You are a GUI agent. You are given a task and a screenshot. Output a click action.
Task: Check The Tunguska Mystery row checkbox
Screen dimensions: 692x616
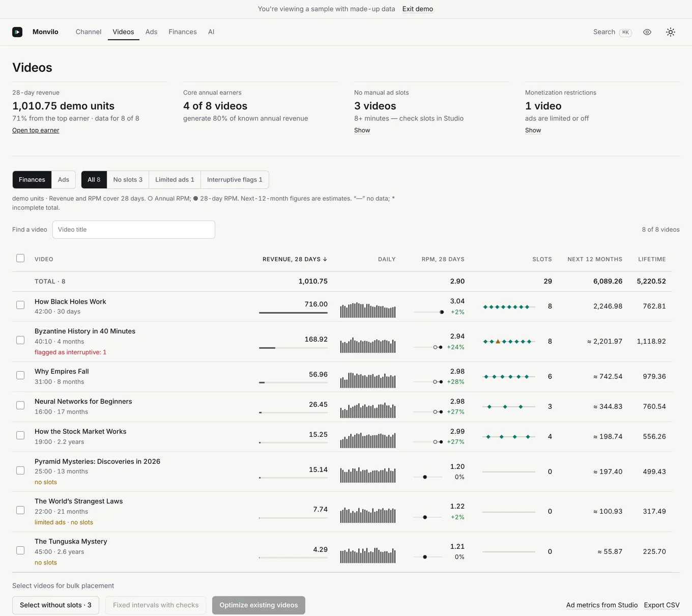point(20,550)
